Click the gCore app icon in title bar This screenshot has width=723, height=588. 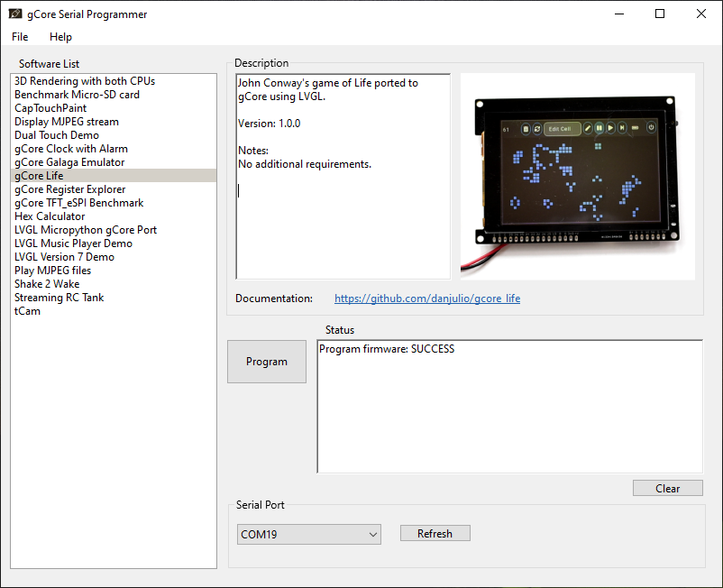pyautogui.click(x=15, y=14)
